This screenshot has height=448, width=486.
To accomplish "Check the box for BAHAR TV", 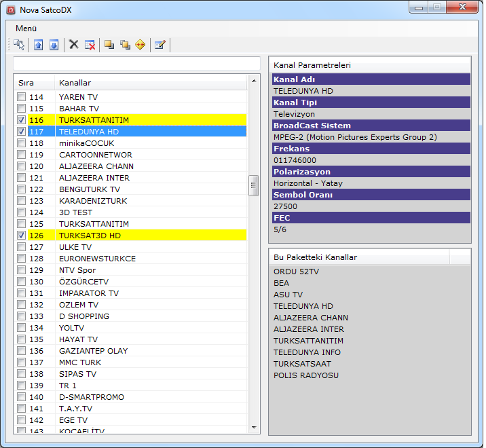I will coord(22,108).
